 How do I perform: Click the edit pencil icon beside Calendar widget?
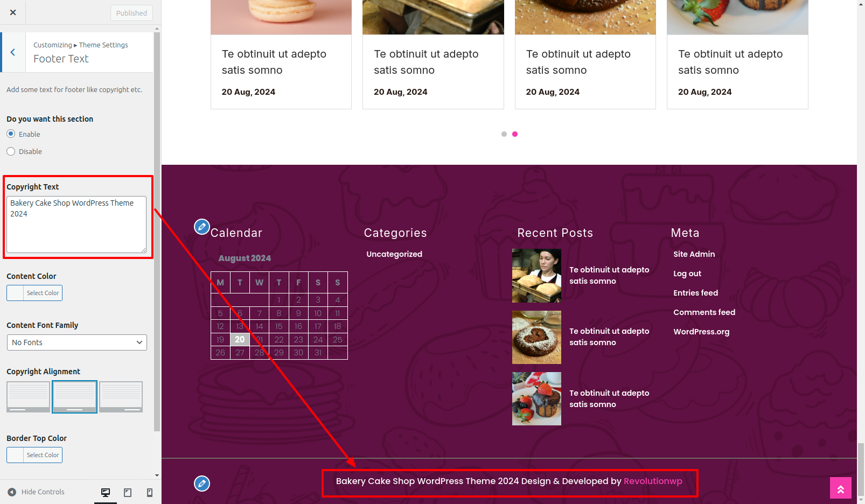[x=202, y=227]
